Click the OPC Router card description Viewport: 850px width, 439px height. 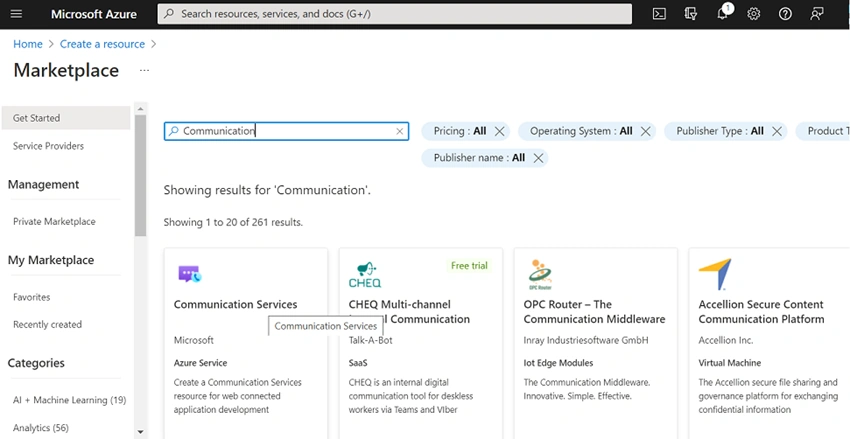pos(587,389)
